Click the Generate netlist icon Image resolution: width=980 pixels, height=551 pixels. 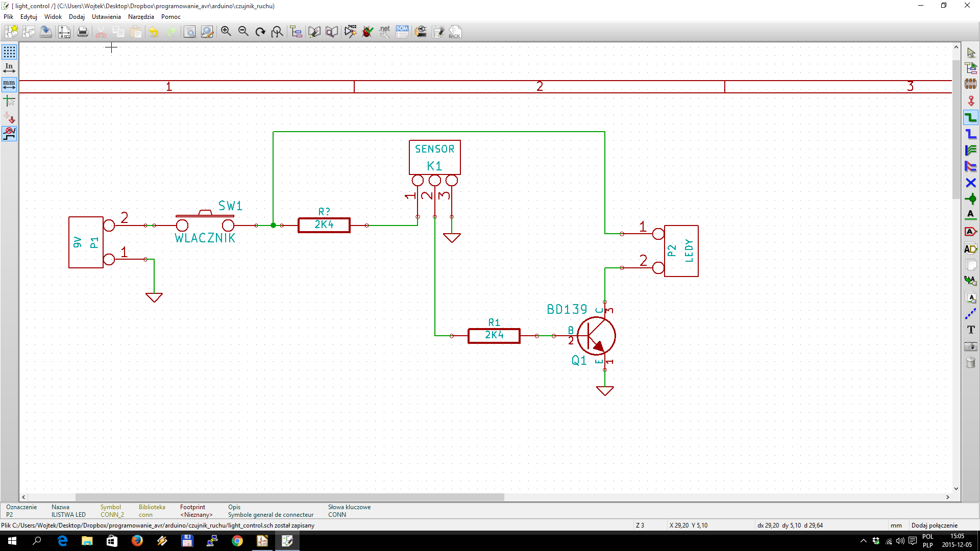(x=385, y=32)
